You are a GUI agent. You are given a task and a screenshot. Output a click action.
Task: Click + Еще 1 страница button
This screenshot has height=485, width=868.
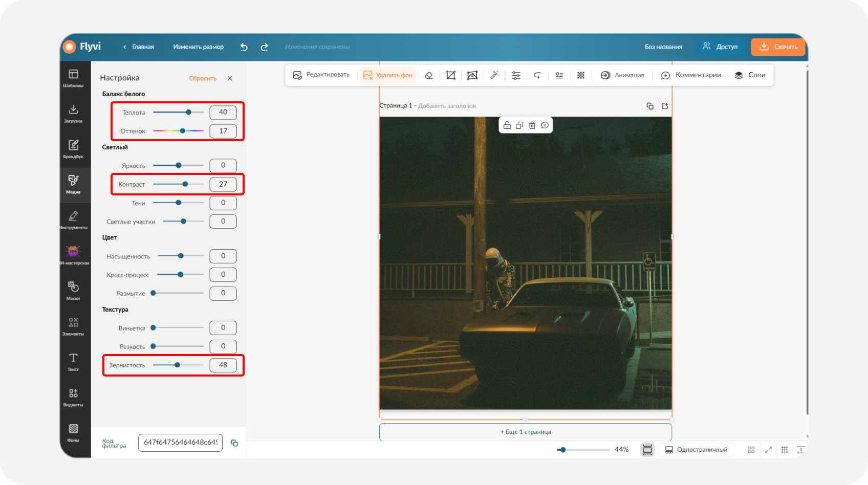click(x=526, y=432)
